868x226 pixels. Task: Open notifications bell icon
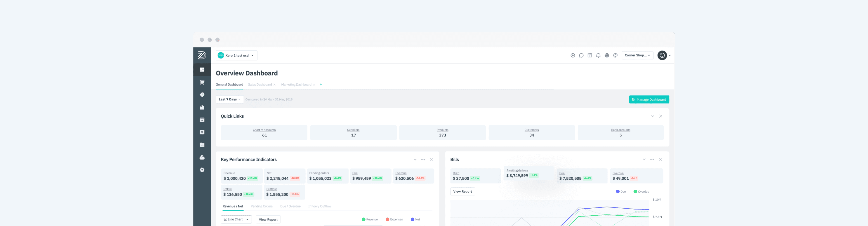coord(598,55)
